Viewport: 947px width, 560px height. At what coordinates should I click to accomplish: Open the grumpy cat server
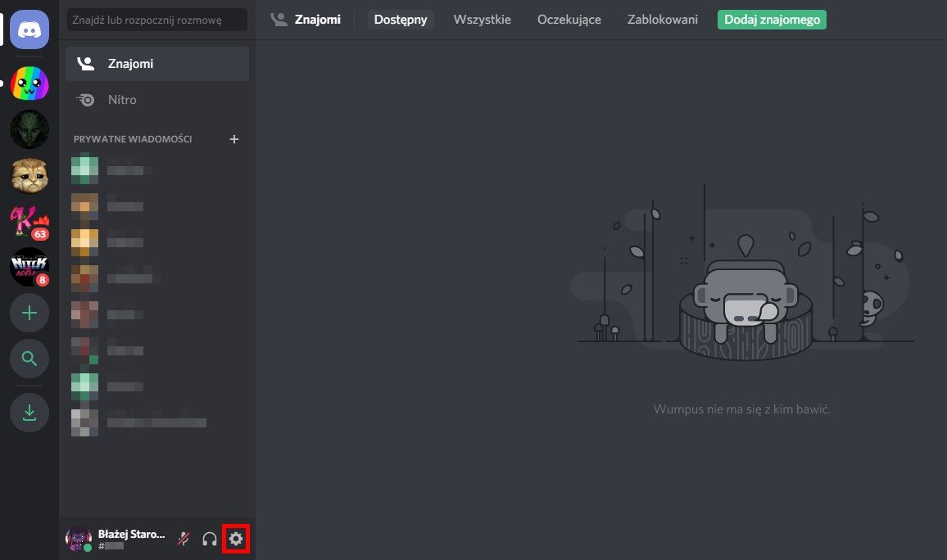pyautogui.click(x=29, y=175)
